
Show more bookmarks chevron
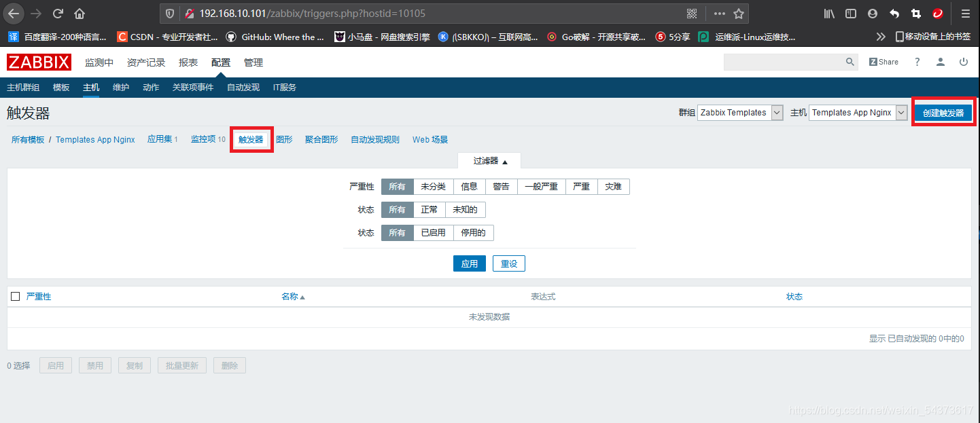(881, 37)
